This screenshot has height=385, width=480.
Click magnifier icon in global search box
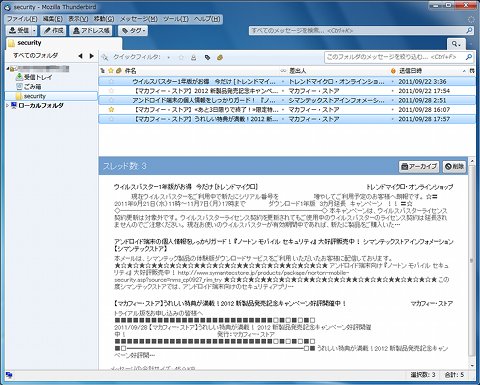point(469,31)
